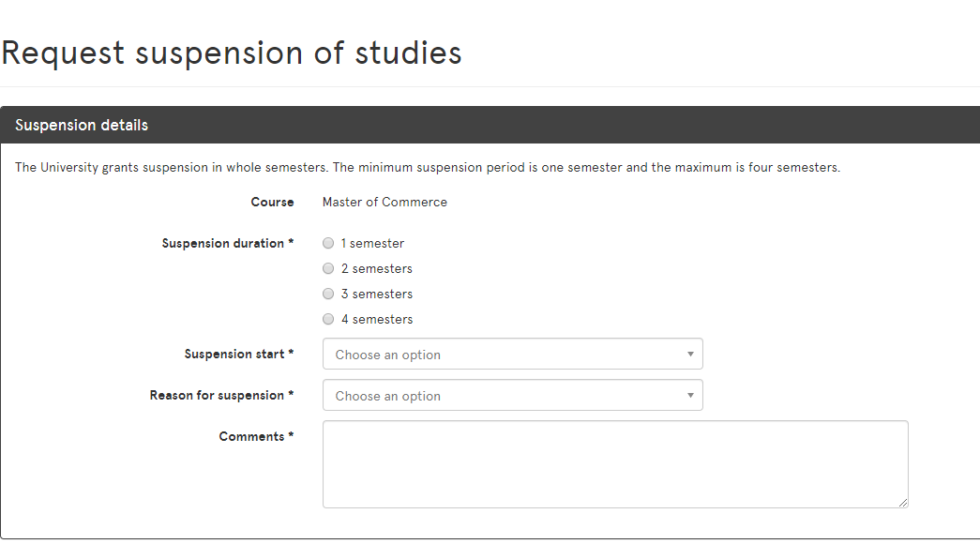
Task: Click the Comments field label
Action: [x=252, y=436]
